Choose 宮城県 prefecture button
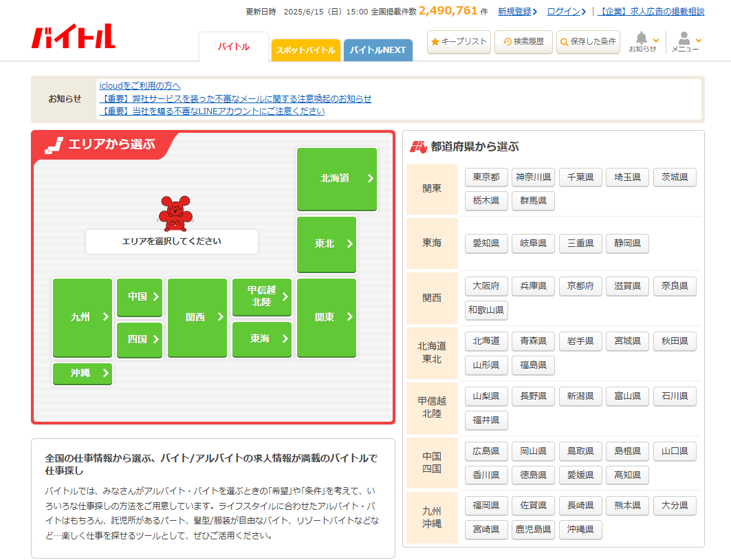Image resolution: width=731 pixels, height=560 pixels. tap(627, 341)
